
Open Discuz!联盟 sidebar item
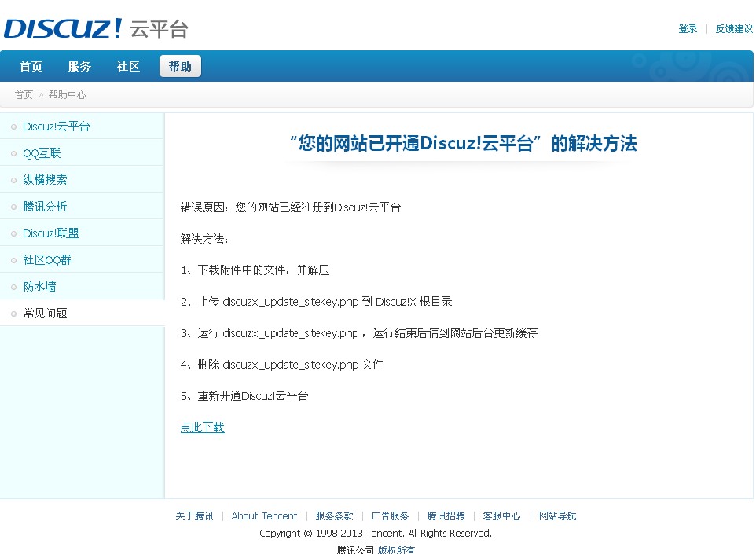point(51,233)
